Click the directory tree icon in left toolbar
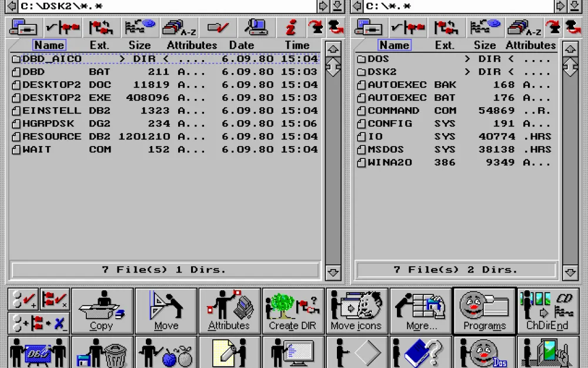 tap(140, 28)
